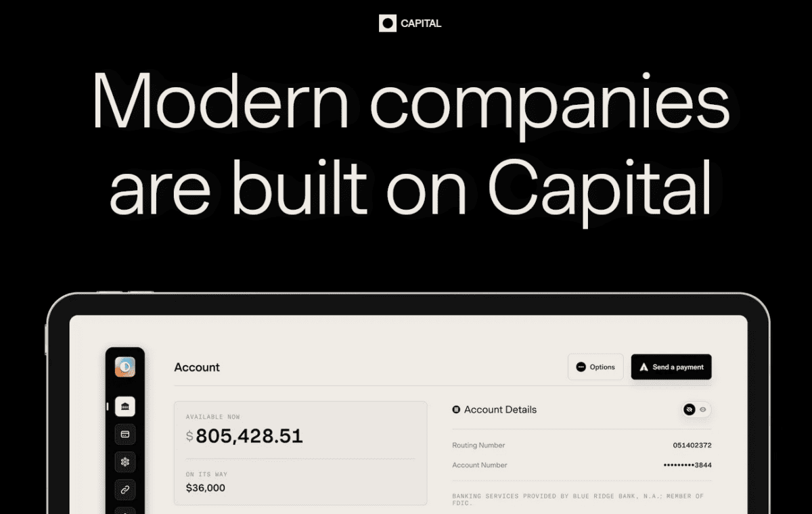Click the Account Details header
Image resolution: width=812 pixels, height=514 pixels.
[501, 409]
